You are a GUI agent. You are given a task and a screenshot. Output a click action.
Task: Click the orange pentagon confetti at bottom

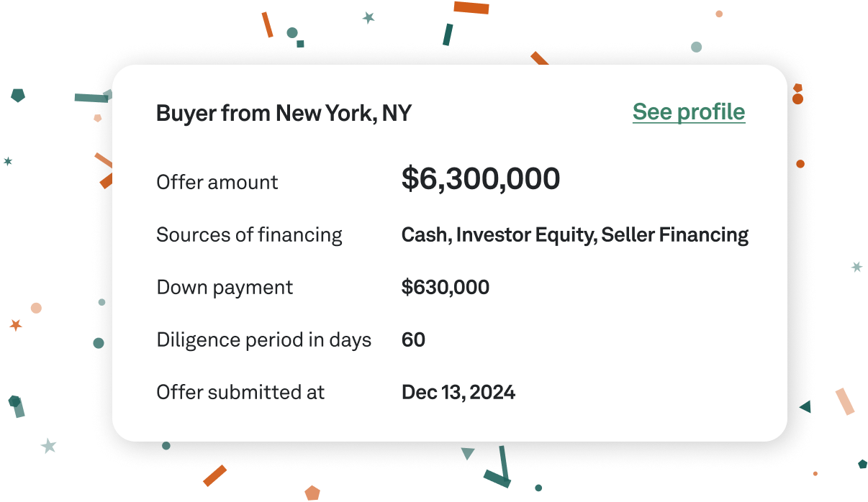coord(312,493)
